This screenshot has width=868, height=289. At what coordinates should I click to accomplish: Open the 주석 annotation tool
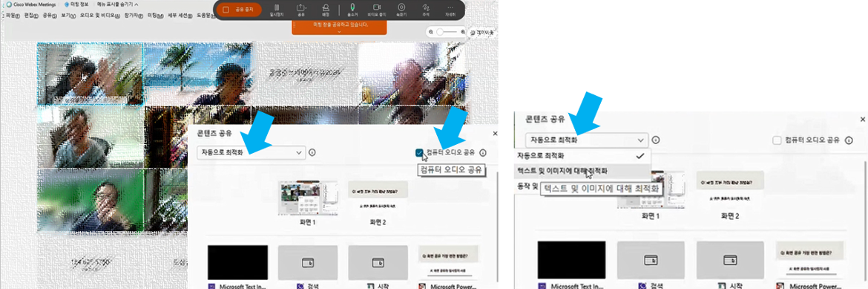426,10
